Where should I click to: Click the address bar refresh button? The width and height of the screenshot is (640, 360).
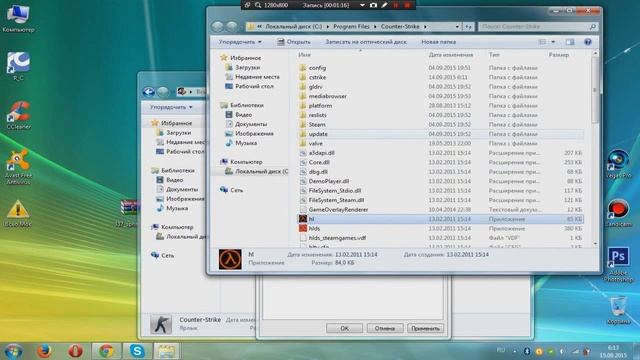[x=469, y=27]
